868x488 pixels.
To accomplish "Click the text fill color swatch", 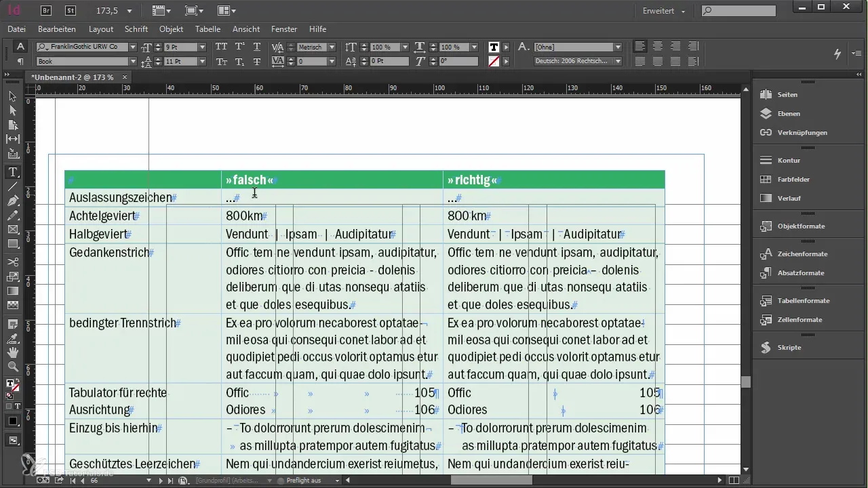I will (494, 47).
